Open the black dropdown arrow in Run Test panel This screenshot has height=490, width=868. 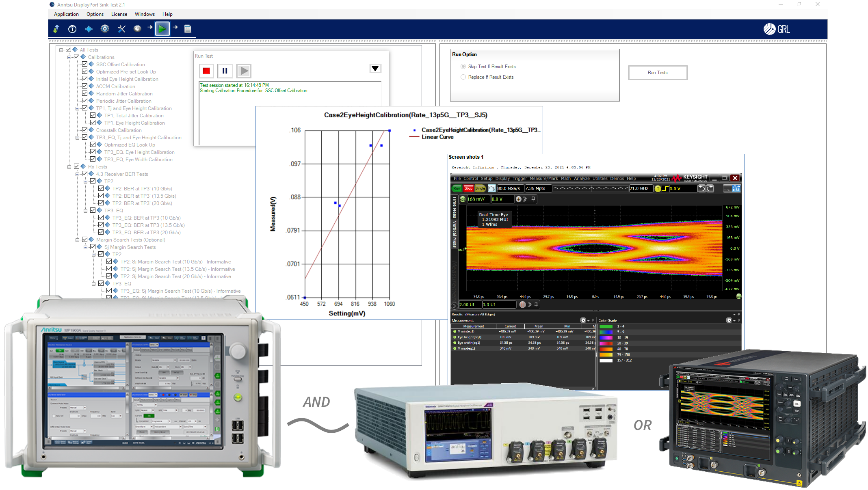375,68
